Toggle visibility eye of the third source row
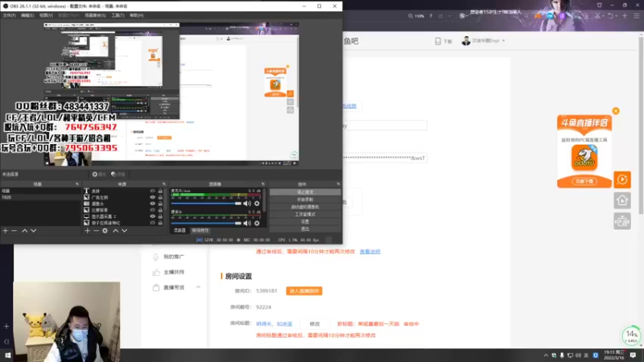Image resolution: width=644 pixels, height=362 pixels. (x=152, y=204)
